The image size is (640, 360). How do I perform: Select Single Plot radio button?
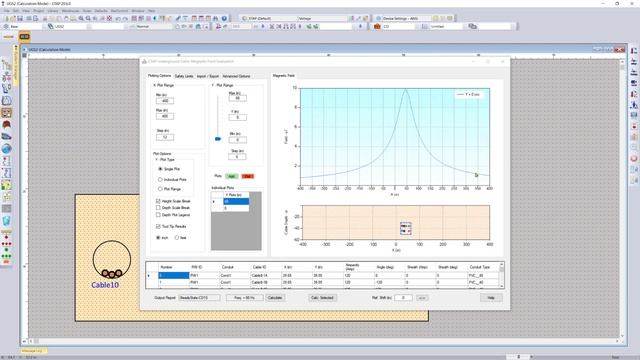click(x=160, y=169)
